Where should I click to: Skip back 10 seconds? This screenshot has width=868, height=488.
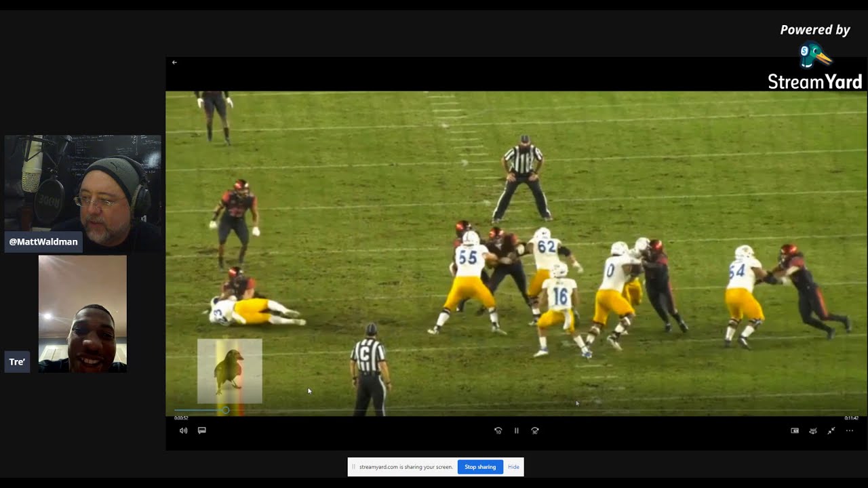coord(498,430)
